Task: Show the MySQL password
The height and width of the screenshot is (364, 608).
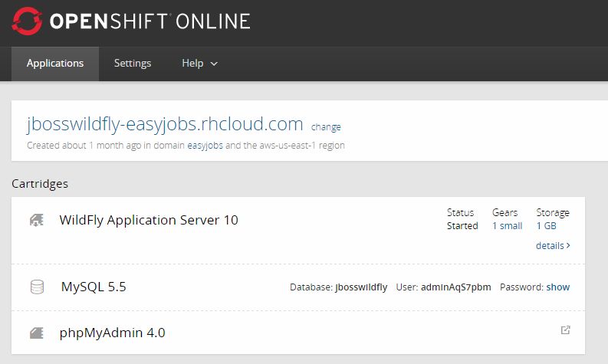Action: tap(558, 287)
